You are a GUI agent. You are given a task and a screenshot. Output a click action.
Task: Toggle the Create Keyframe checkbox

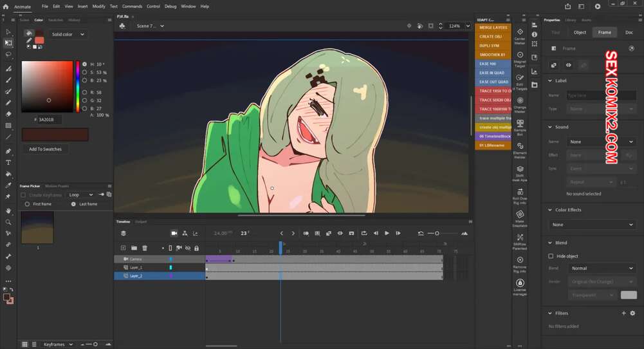[24, 194]
